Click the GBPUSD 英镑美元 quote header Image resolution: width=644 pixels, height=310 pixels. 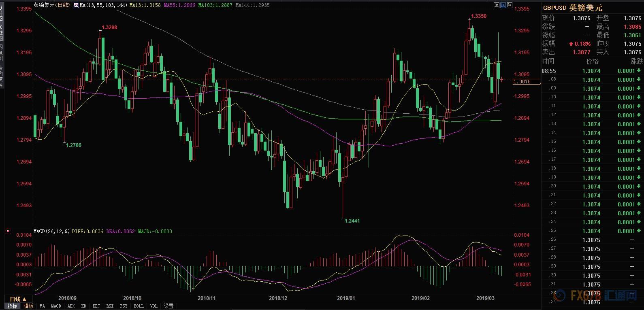pos(572,8)
